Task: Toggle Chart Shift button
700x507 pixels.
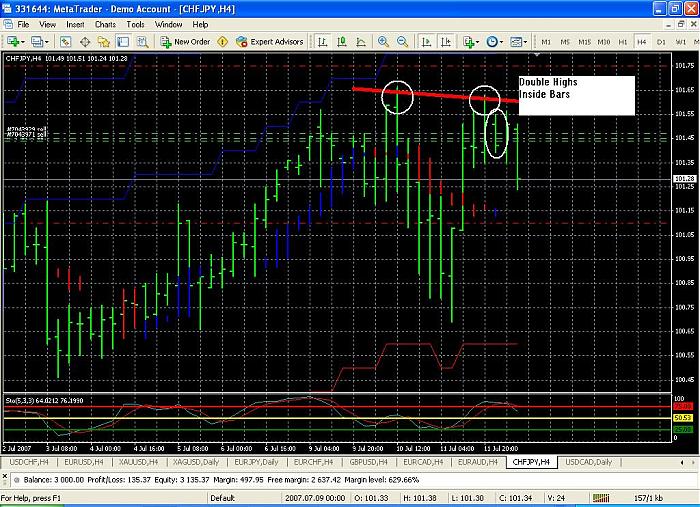Action: coord(446,42)
